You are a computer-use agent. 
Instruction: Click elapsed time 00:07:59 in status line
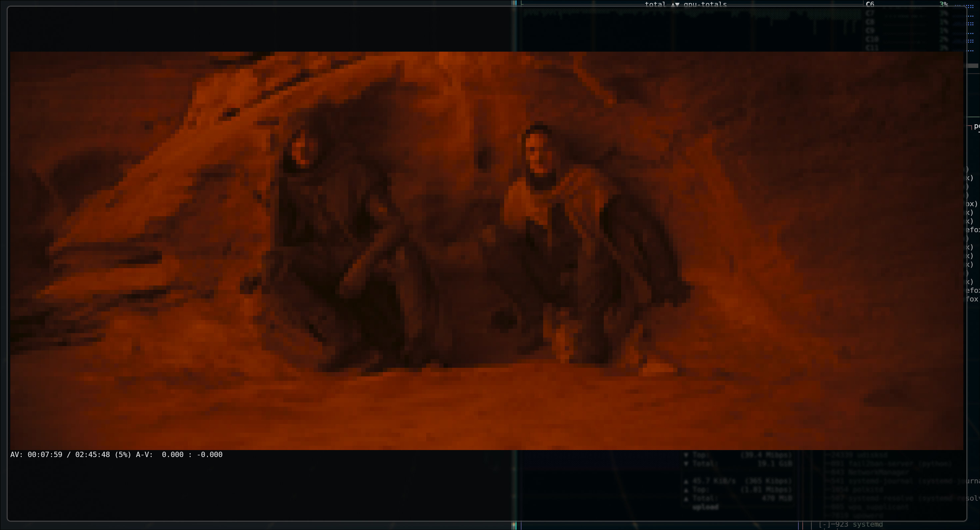click(x=45, y=455)
